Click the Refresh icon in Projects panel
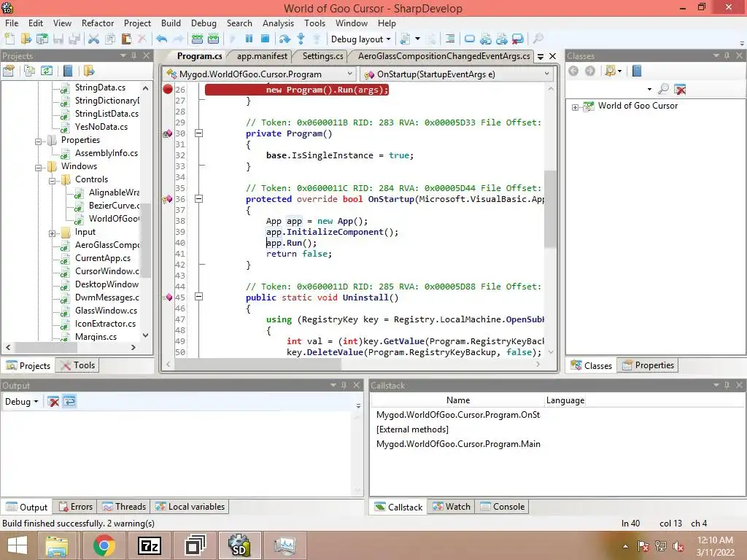 (46, 71)
